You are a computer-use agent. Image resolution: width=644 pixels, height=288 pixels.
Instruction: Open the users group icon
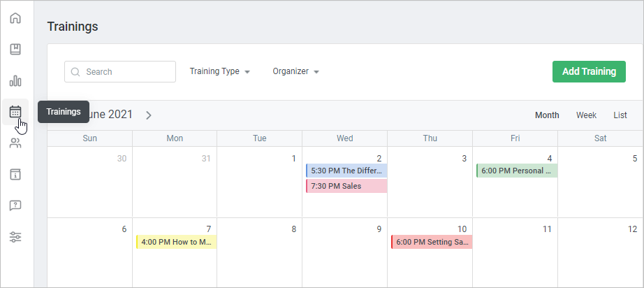[15, 143]
